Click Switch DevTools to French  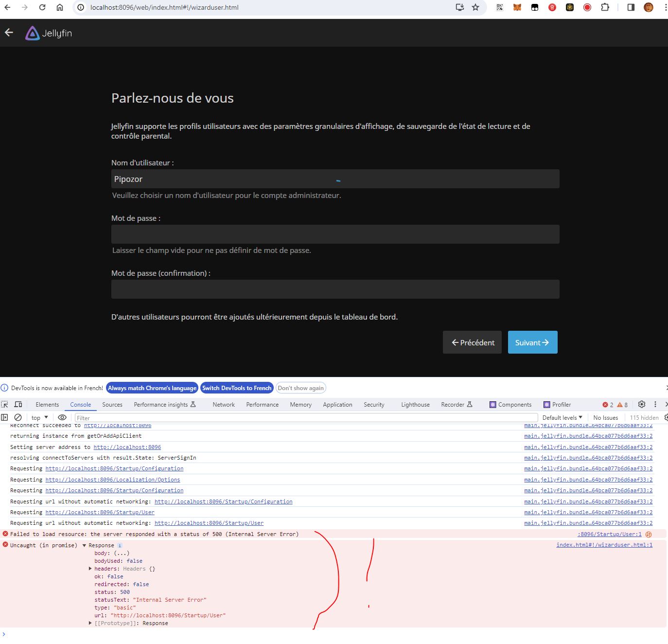click(x=237, y=388)
